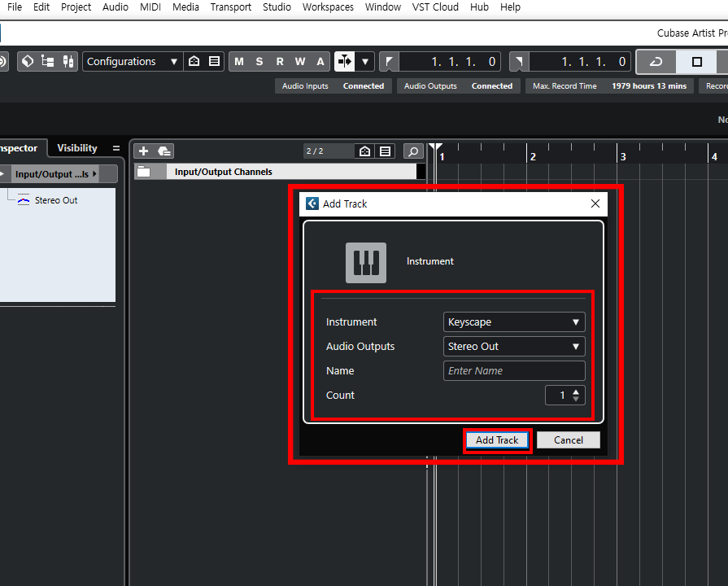The image size is (728, 586).
Task: Open the Instrument Keyscape dropdown
Action: pos(514,322)
